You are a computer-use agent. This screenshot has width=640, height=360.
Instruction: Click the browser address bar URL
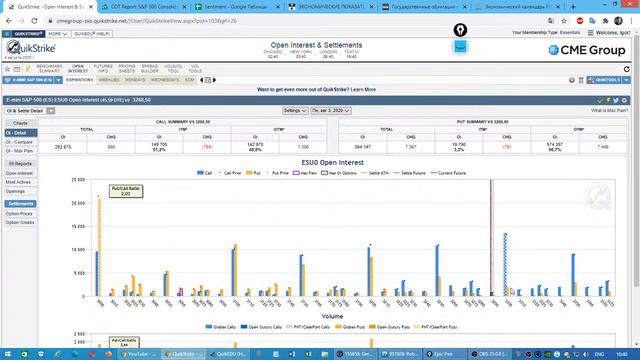click(x=147, y=21)
